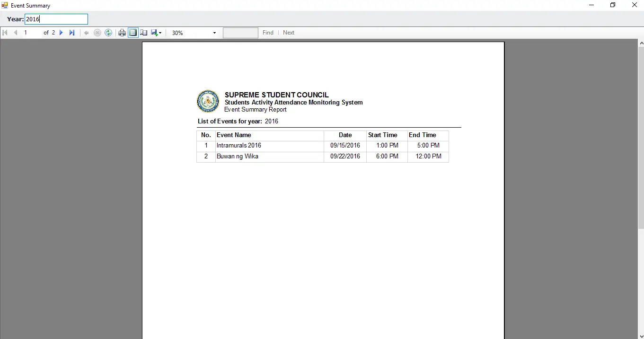Restore down the Event Summary window
This screenshot has height=339, width=644.
pos(613,5)
